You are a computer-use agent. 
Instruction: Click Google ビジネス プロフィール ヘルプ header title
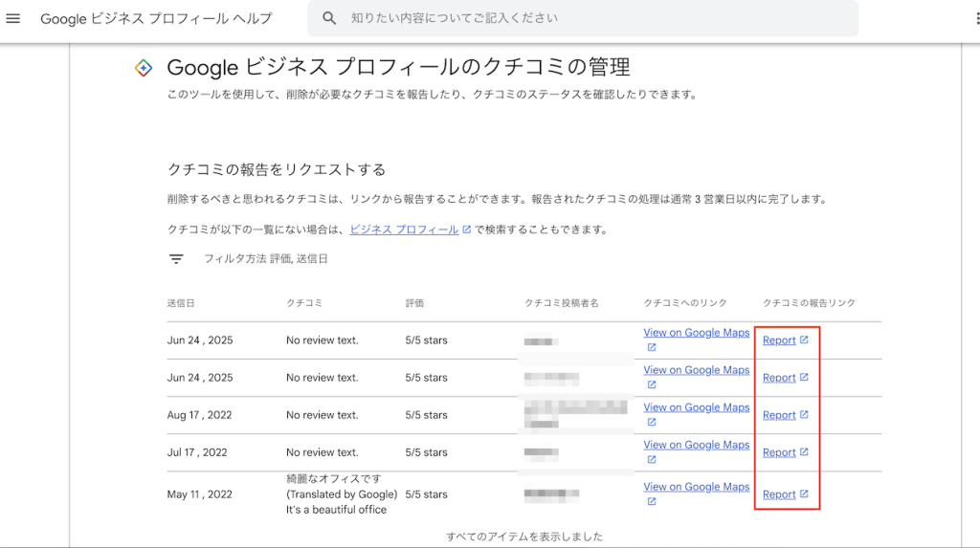[x=156, y=19]
